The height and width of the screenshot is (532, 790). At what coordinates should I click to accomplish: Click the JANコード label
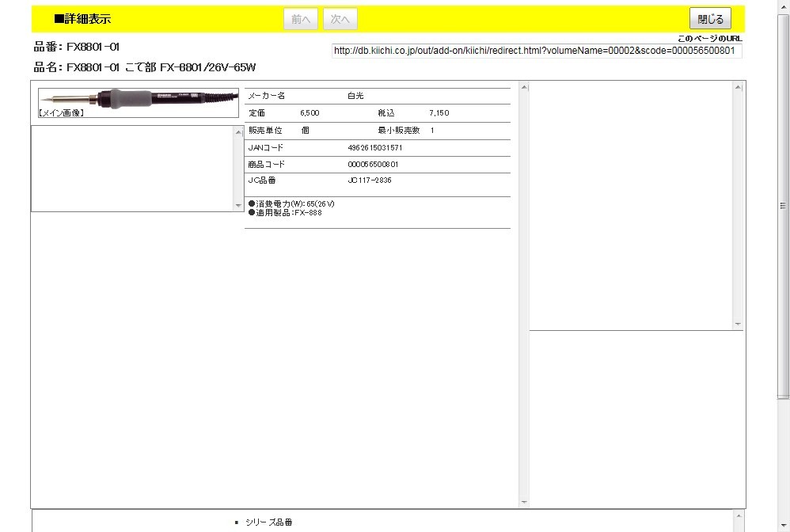(x=265, y=147)
